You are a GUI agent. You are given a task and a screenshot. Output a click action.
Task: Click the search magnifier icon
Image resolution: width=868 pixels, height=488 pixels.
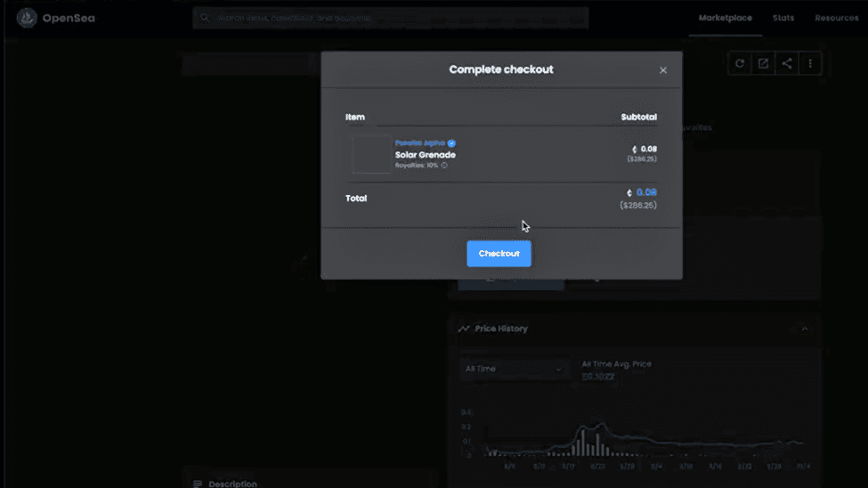tap(205, 18)
